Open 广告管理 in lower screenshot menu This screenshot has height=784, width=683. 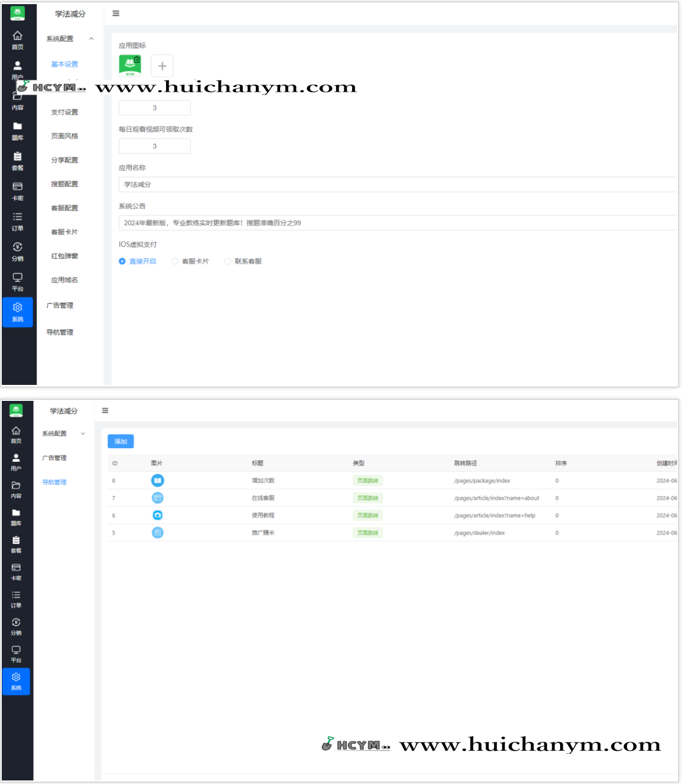[54, 458]
